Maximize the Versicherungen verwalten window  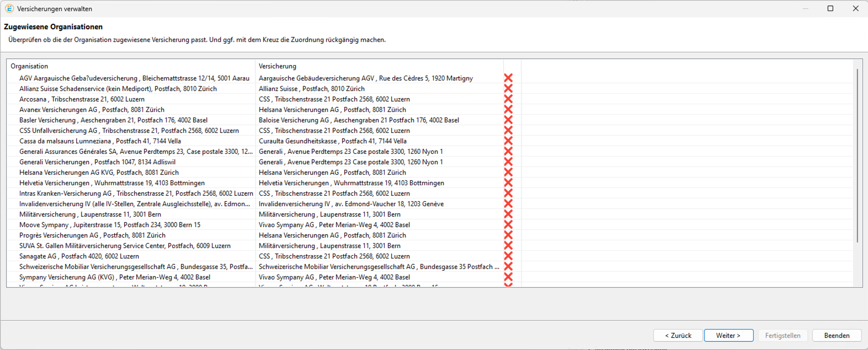pyautogui.click(x=830, y=8)
